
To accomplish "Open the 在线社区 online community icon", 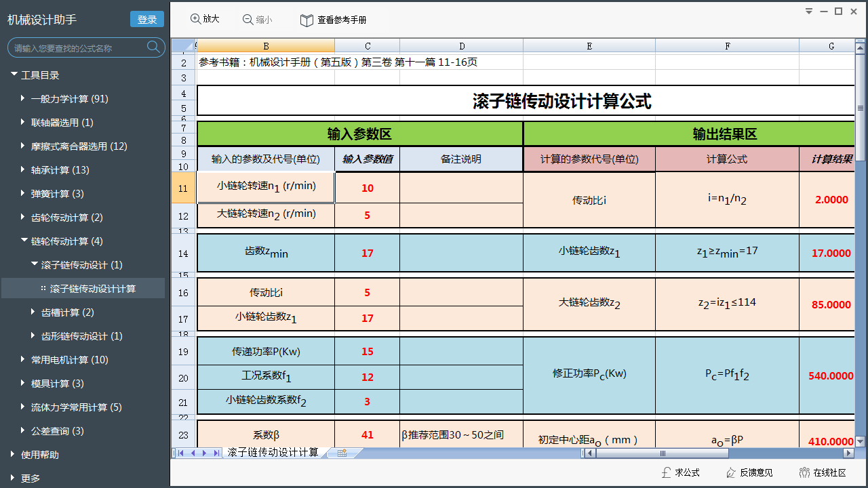I will [804, 472].
